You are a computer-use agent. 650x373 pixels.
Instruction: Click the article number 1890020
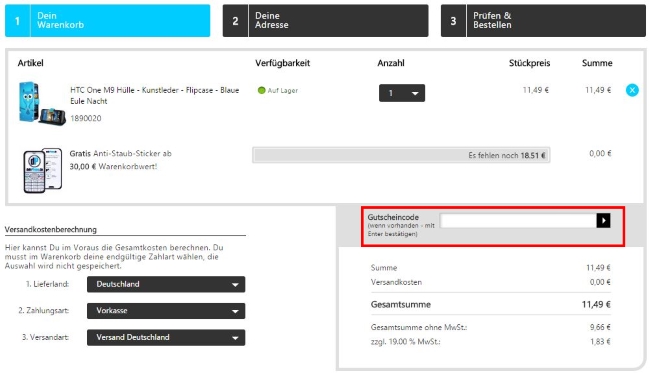[x=85, y=118]
